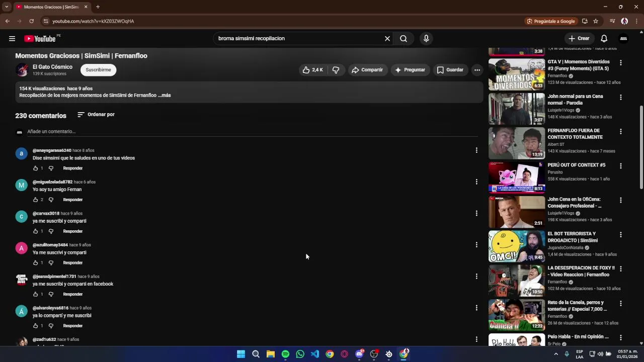This screenshot has width=644, height=362.
Task: Like the comment by @carvax3018
Action: (x=35, y=231)
